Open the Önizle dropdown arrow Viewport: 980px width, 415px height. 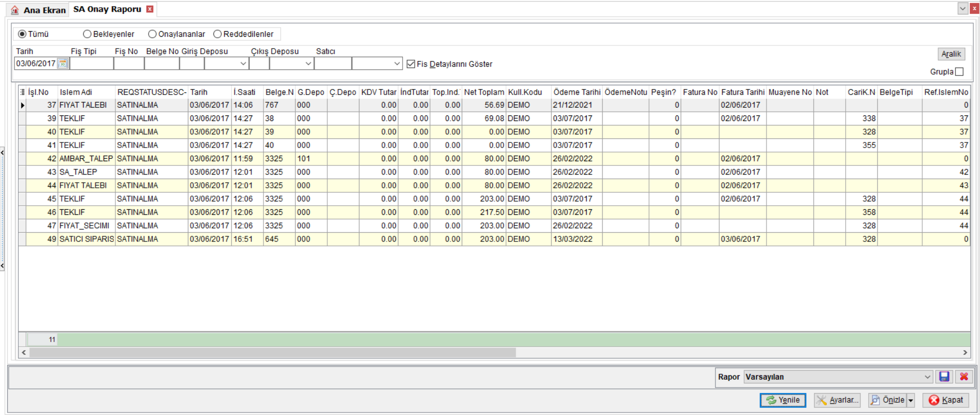coord(911,400)
